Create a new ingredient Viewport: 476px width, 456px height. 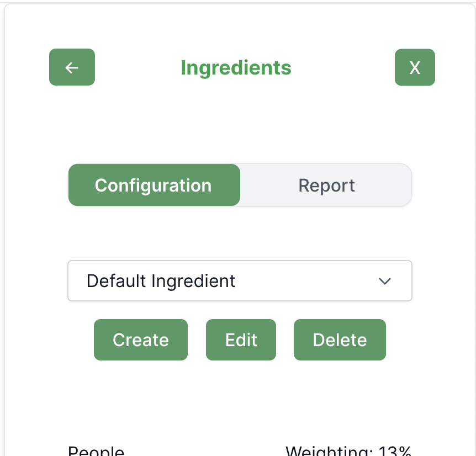[x=141, y=340]
